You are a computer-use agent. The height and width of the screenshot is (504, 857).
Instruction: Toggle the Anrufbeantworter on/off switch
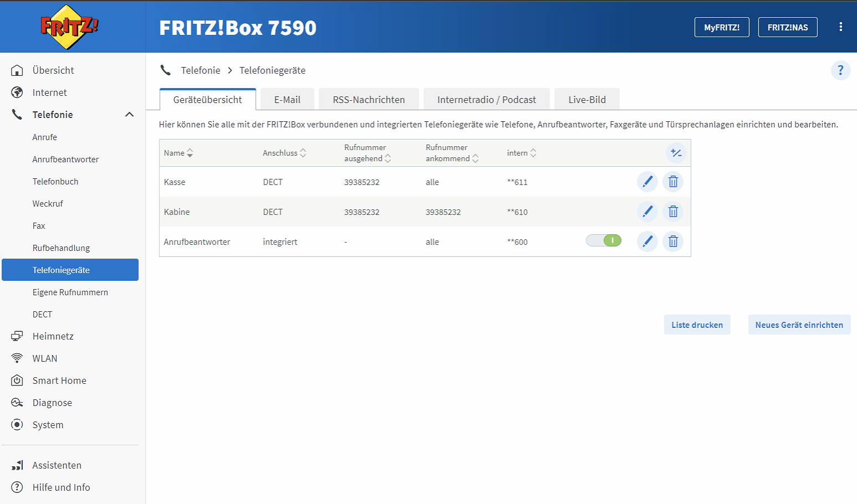pyautogui.click(x=604, y=240)
